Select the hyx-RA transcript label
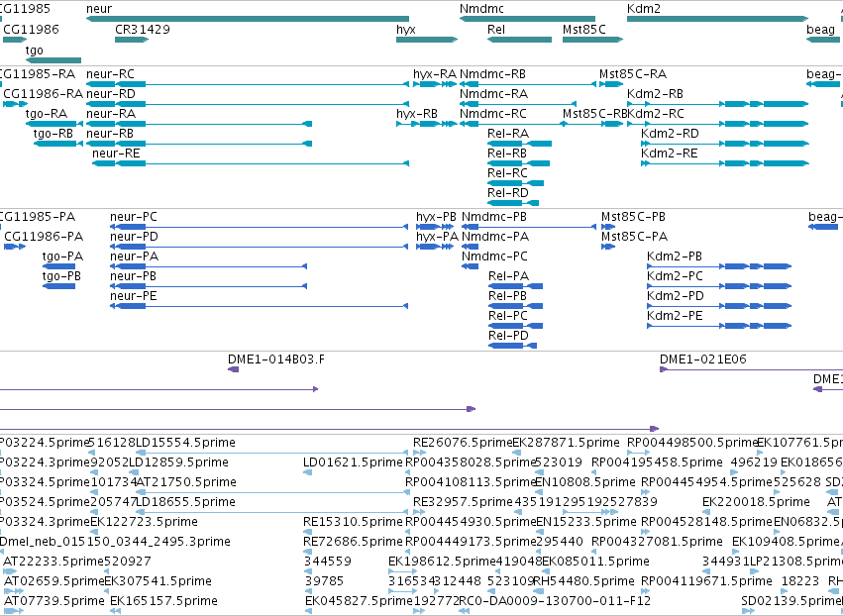843x616 pixels. [x=435, y=74]
